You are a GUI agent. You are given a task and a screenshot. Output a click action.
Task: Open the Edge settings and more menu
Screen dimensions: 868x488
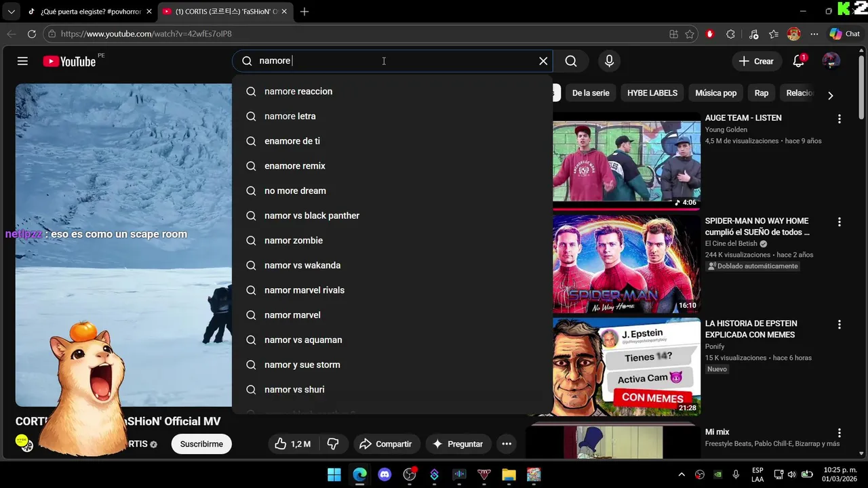pos(814,34)
